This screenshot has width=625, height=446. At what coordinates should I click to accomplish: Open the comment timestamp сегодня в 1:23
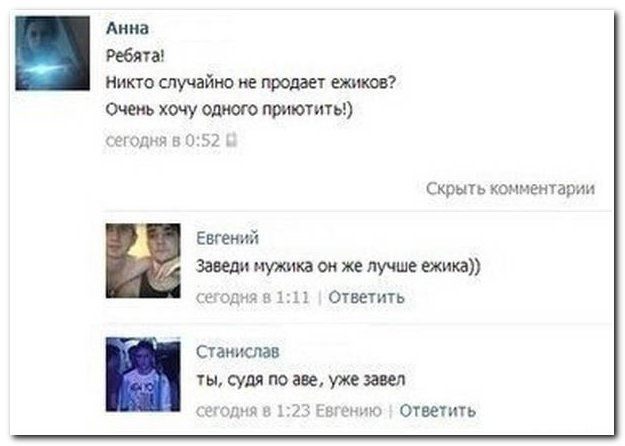(x=253, y=411)
